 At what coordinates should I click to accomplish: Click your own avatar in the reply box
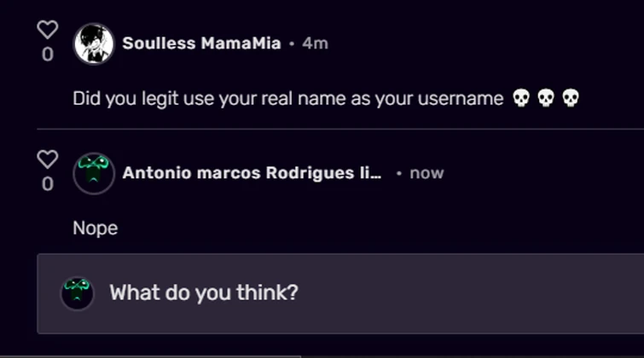(77, 293)
